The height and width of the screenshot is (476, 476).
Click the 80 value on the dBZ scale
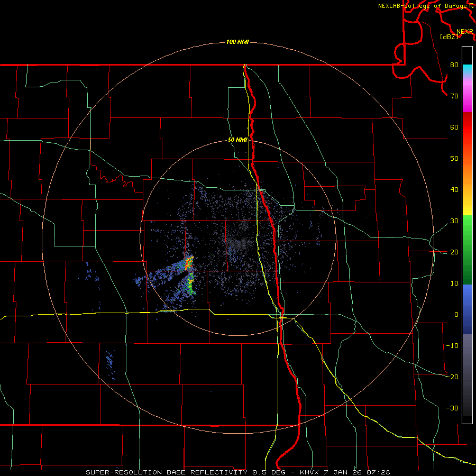pos(454,65)
